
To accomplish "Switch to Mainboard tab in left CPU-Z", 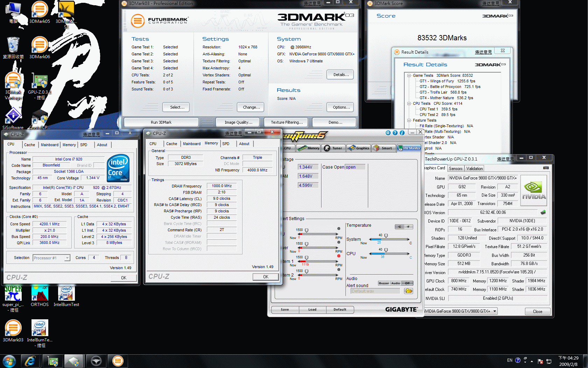I will tap(50, 145).
